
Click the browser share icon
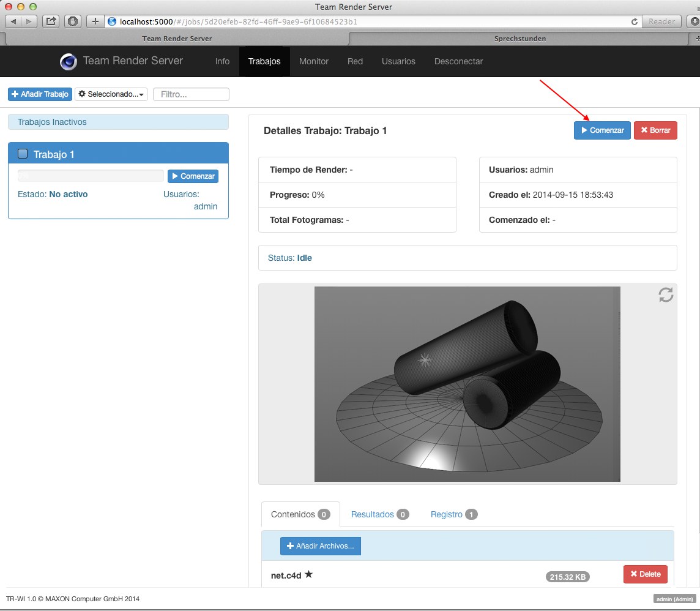51,21
